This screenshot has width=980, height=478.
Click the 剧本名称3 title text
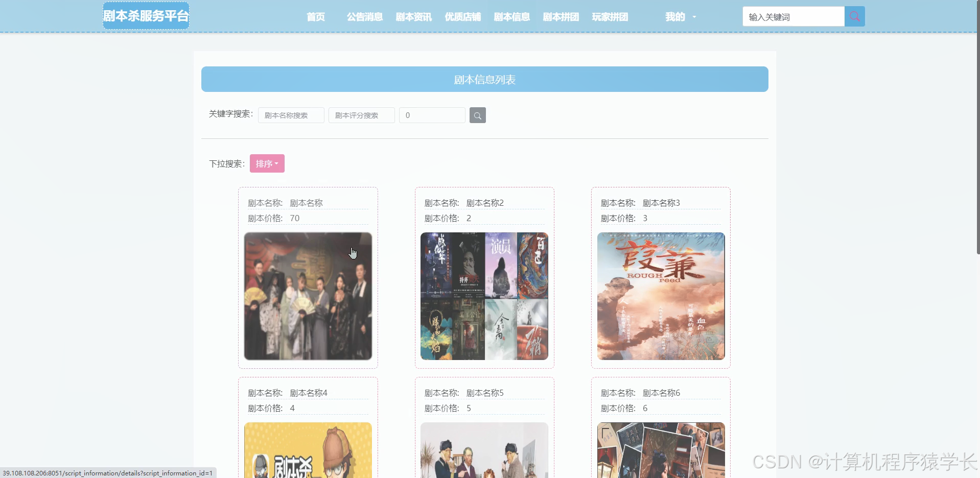pyautogui.click(x=661, y=203)
